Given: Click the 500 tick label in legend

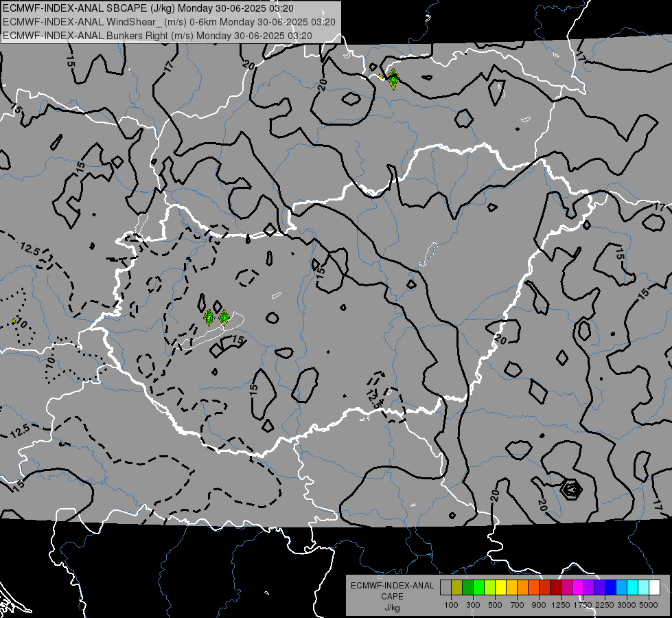Looking at the screenshot, I should (x=495, y=605).
